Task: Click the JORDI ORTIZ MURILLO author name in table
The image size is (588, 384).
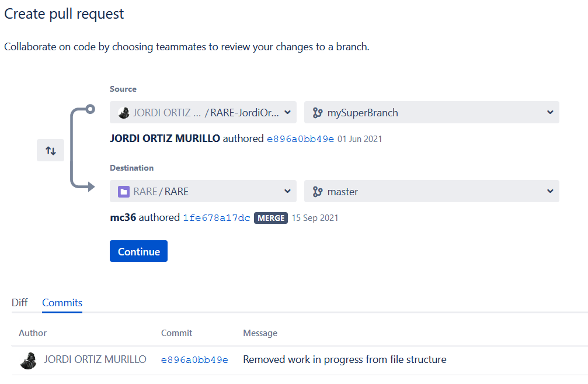Action: [x=95, y=359]
